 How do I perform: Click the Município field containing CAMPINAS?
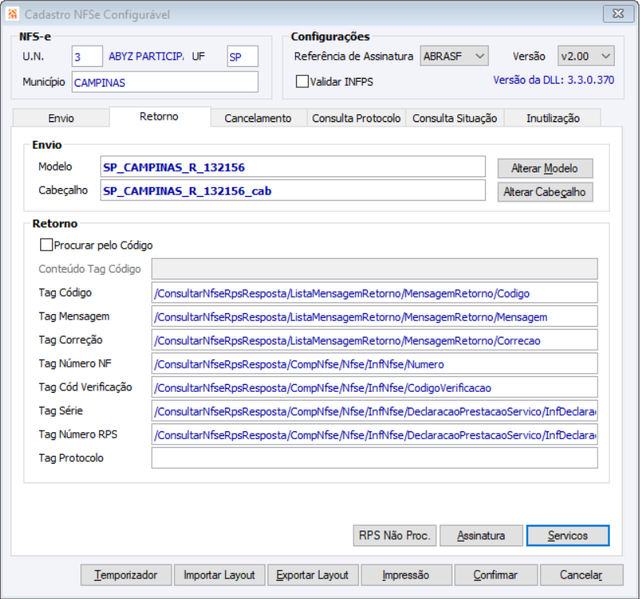(165, 82)
